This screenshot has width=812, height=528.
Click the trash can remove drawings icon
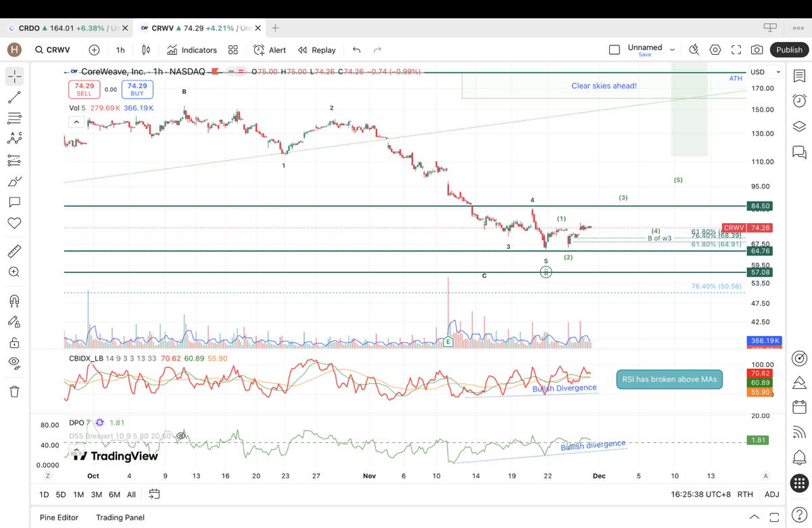coord(14,391)
